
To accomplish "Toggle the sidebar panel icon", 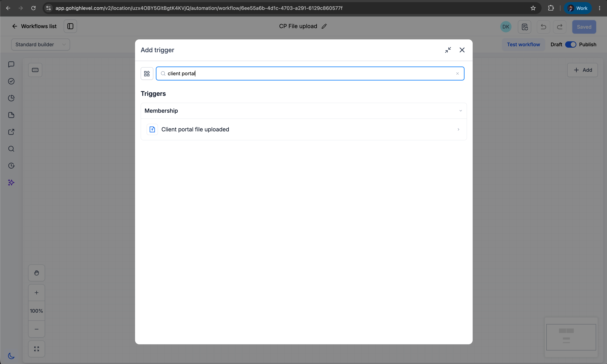I will pyautogui.click(x=70, y=26).
